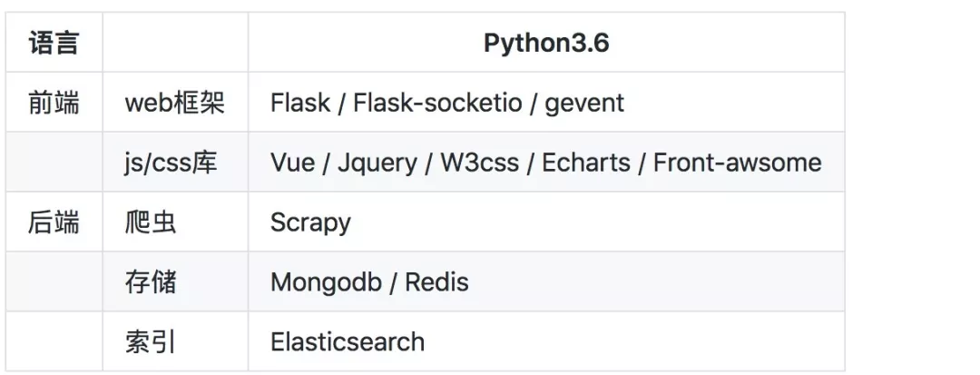Click the Mongodb text
This screenshot has height=375, width=980.
tap(325, 282)
